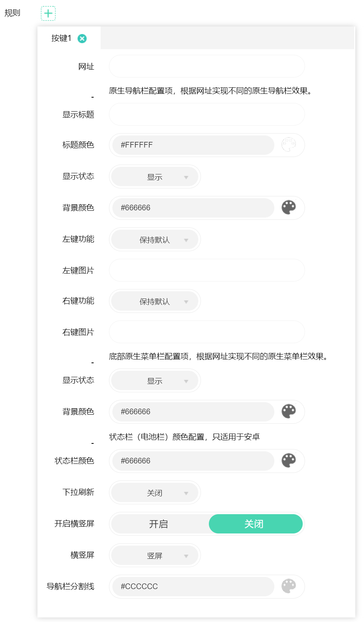364x622 pixels.
Task: Open palette for navigation bar 背景颜色 field
Action: point(289,208)
